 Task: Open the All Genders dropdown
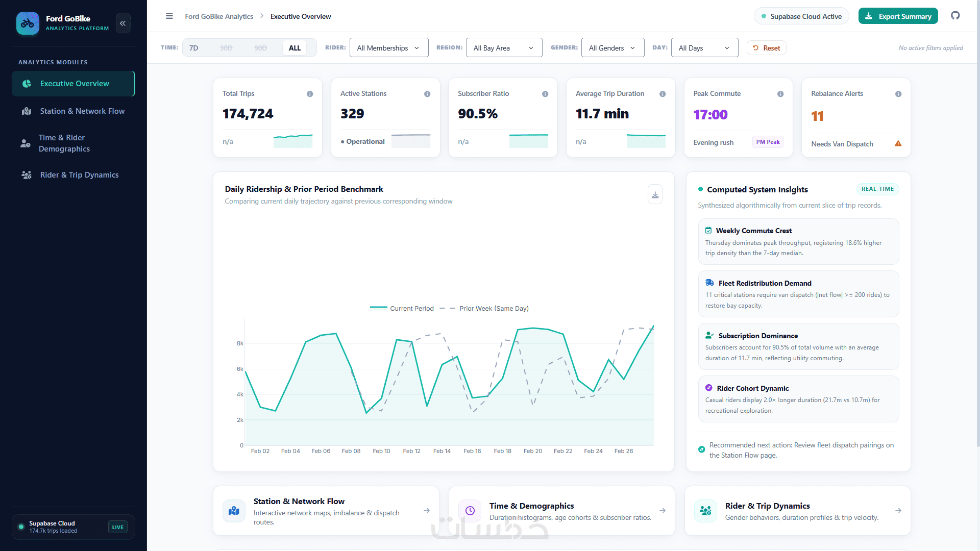point(613,48)
